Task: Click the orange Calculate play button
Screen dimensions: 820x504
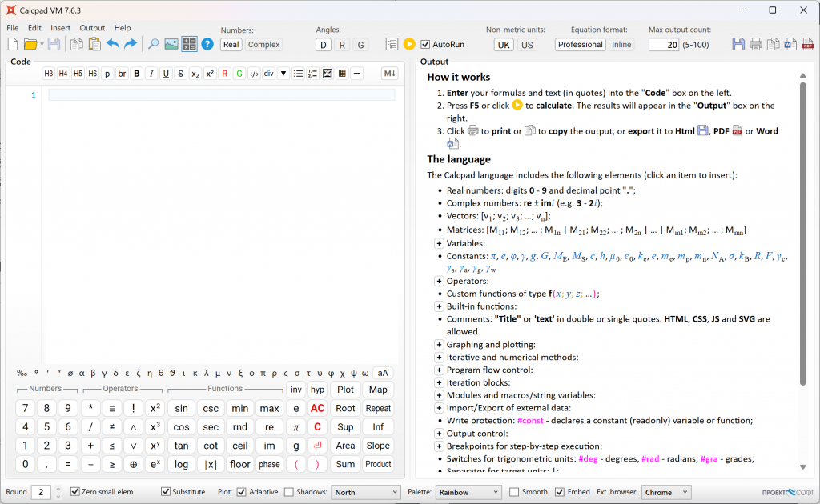Action: point(409,44)
